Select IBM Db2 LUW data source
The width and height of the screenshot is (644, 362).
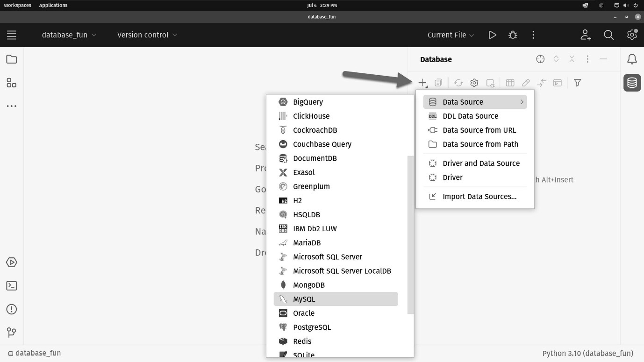pyautogui.click(x=336, y=228)
